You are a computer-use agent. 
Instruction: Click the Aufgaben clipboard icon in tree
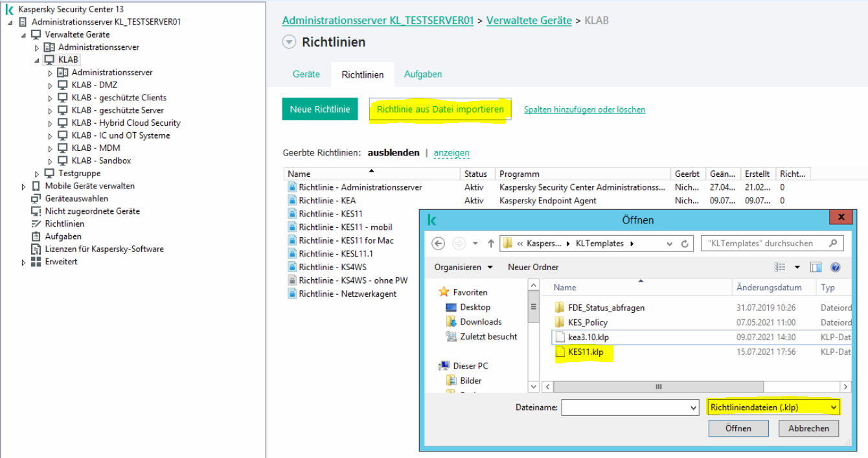36,236
